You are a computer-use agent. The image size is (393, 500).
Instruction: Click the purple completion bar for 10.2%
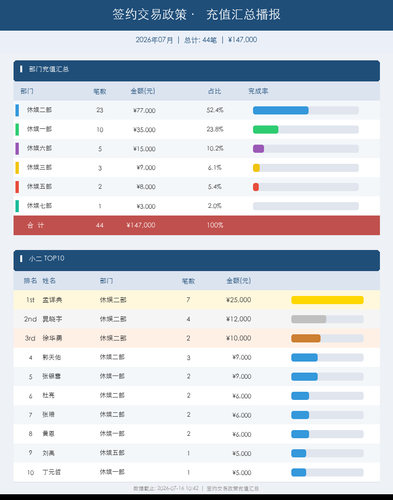(x=258, y=149)
